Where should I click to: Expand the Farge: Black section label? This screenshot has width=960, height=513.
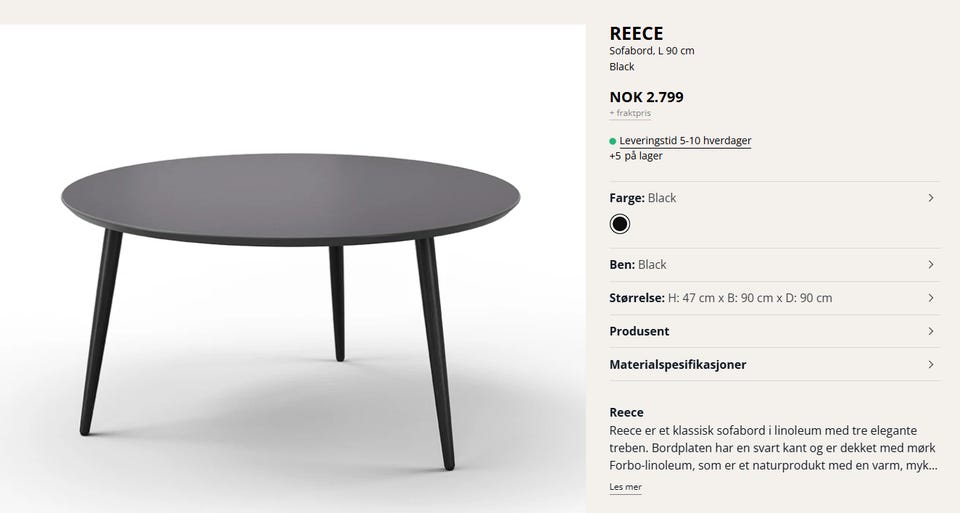643,198
